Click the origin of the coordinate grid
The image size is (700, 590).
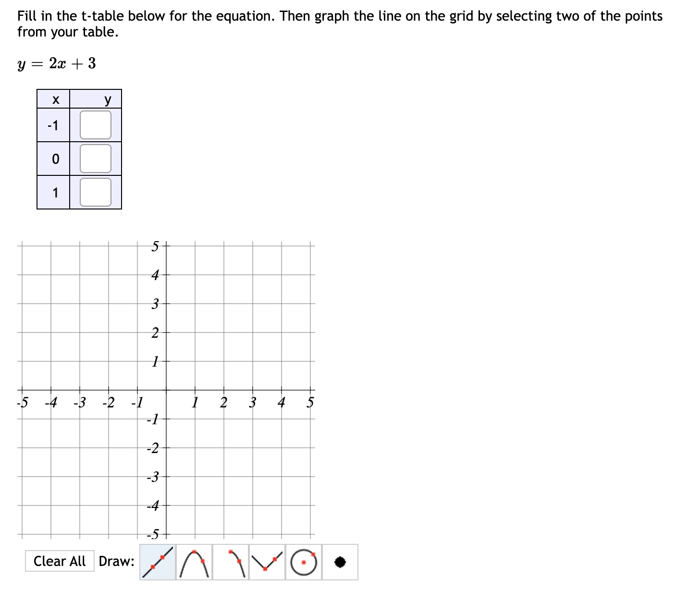pyautogui.click(x=165, y=390)
